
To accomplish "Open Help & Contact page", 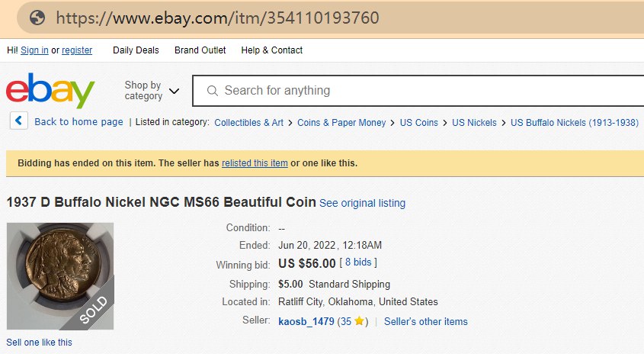I will tap(271, 50).
